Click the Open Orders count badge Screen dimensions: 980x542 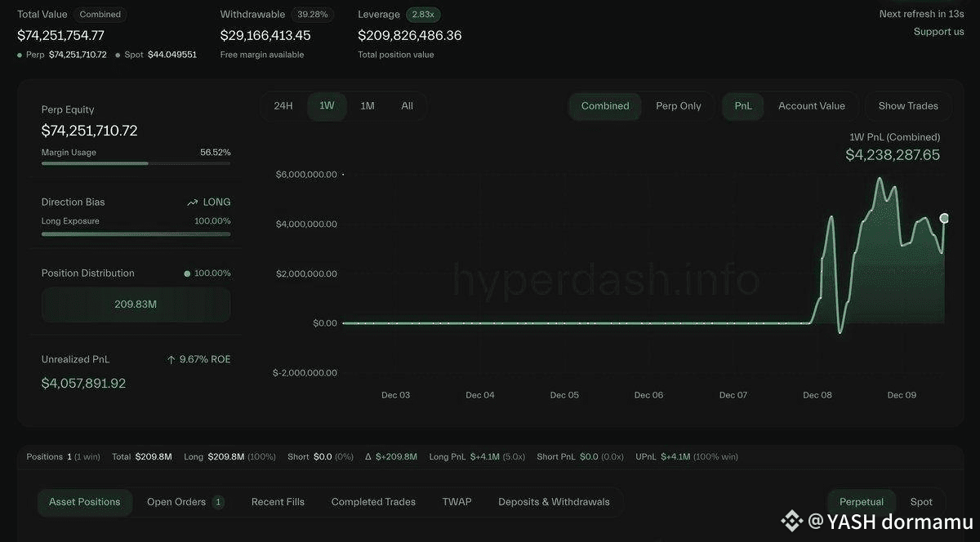pos(218,502)
